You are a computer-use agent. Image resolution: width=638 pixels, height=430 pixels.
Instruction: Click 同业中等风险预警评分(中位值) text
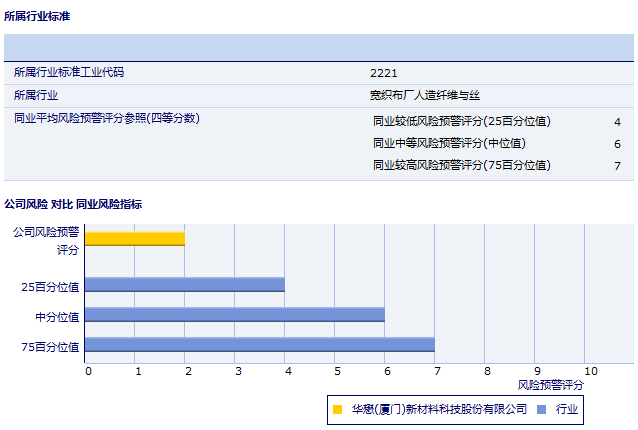click(449, 144)
